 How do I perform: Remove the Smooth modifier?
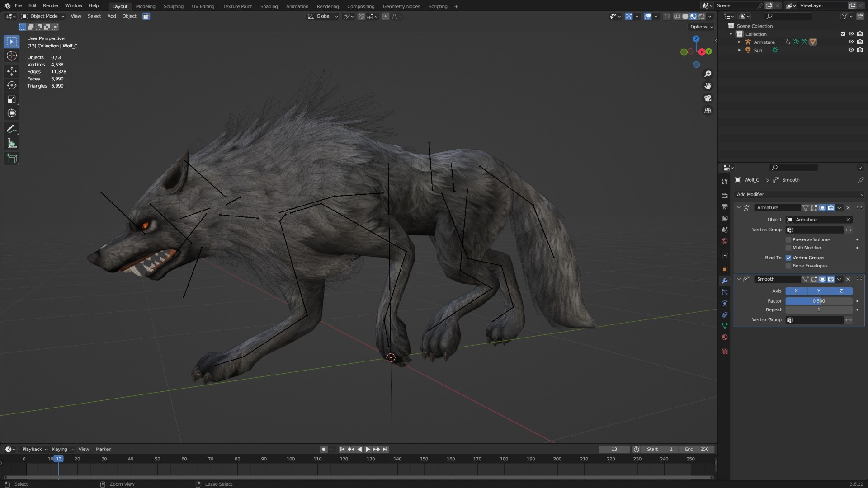[x=848, y=279]
